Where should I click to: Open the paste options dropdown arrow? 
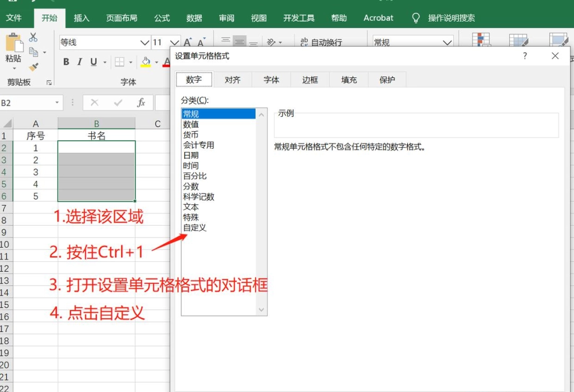point(14,69)
